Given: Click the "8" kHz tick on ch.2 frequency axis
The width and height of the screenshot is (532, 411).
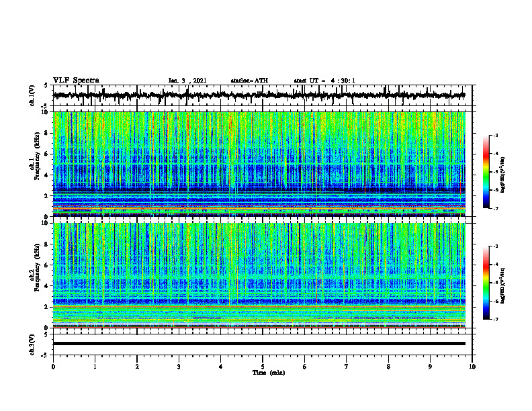Looking at the screenshot, I should [46, 244].
